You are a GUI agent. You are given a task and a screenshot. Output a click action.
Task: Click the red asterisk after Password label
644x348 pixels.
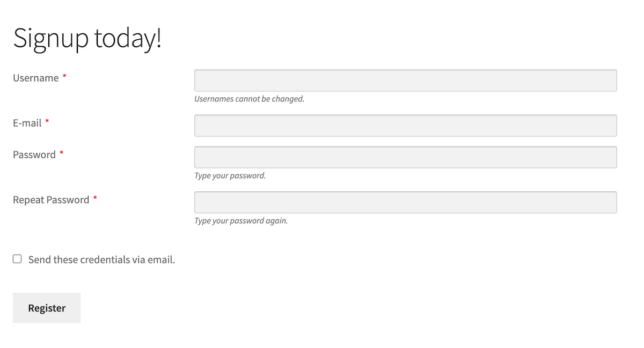pos(62,154)
